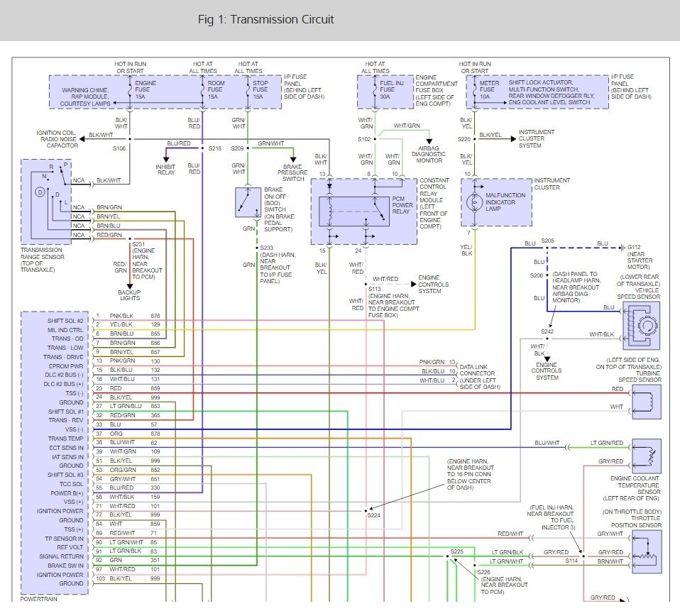Click the 'WARNING CHIME, RAP MODULE' label
The height and width of the screenshot is (616, 680).
pos(85,93)
